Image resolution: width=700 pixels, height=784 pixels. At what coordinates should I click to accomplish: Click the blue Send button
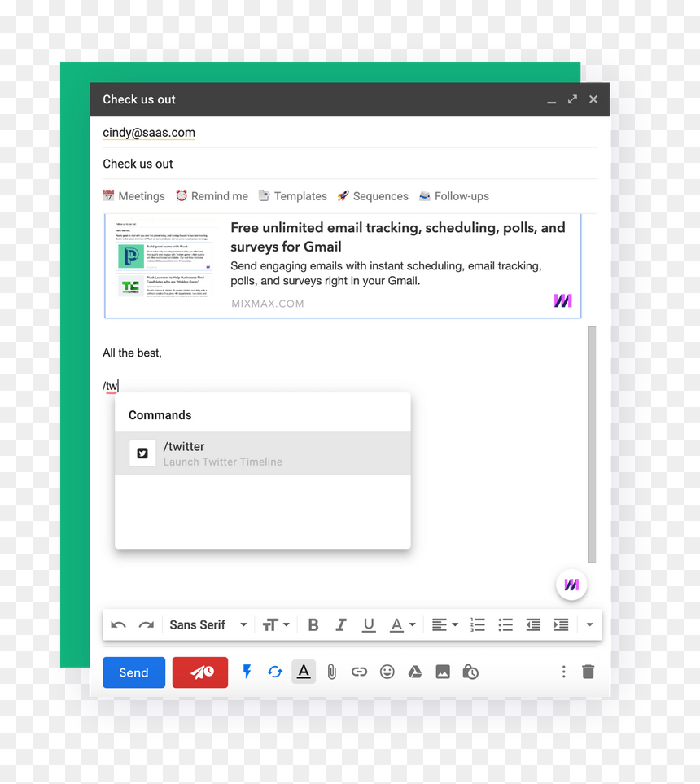(134, 672)
